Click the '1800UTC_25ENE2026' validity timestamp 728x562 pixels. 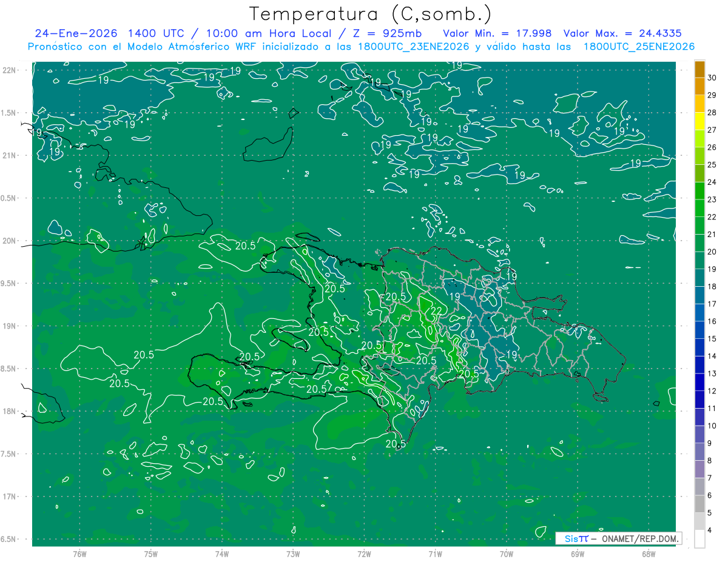[x=639, y=47]
